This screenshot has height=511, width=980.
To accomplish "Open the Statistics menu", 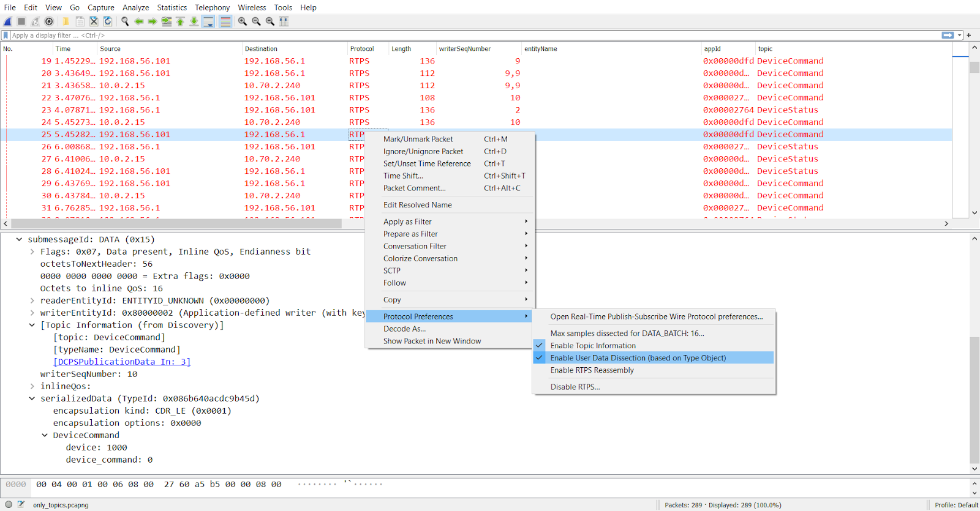I will (171, 7).
